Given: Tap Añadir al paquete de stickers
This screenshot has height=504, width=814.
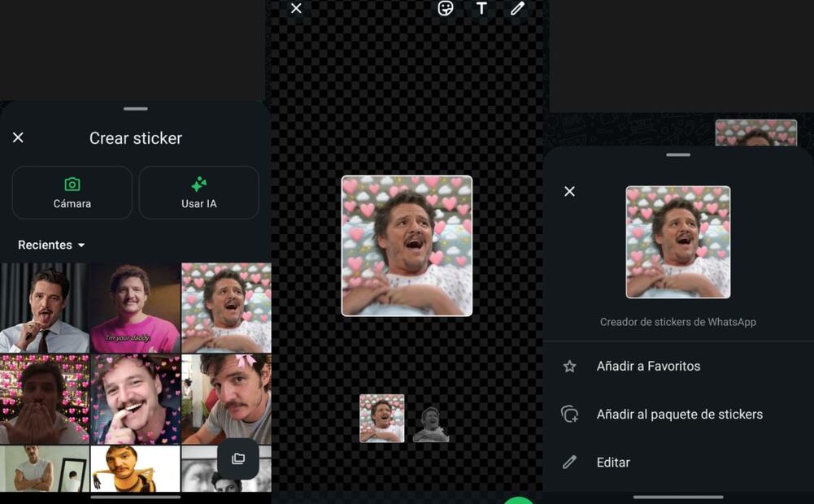Looking at the screenshot, I should tap(679, 415).
